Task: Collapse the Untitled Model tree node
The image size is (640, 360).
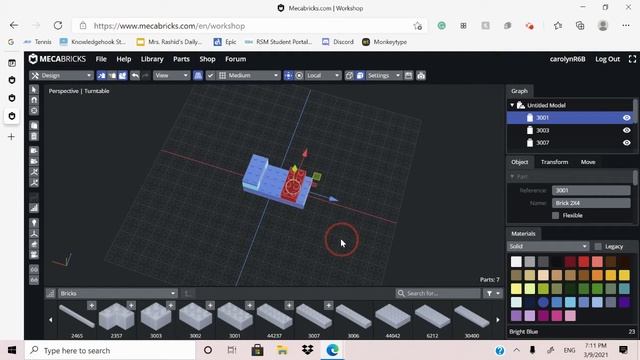Action: pos(512,105)
